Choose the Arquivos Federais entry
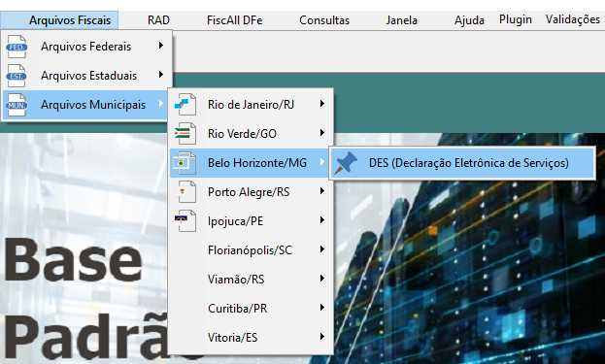This screenshot has width=605, height=364. [87, 47]
